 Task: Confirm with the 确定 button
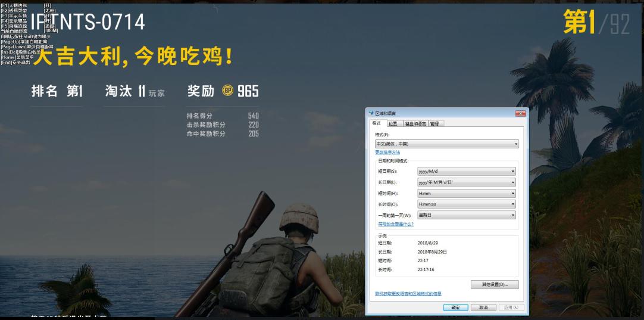[x=455, y=307]
